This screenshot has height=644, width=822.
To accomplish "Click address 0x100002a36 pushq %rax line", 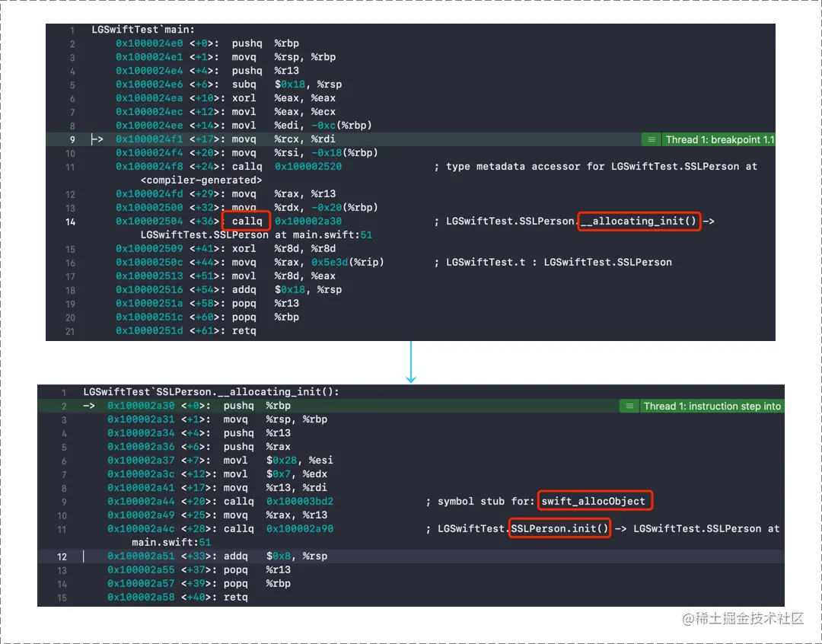I will pos(141,446).
